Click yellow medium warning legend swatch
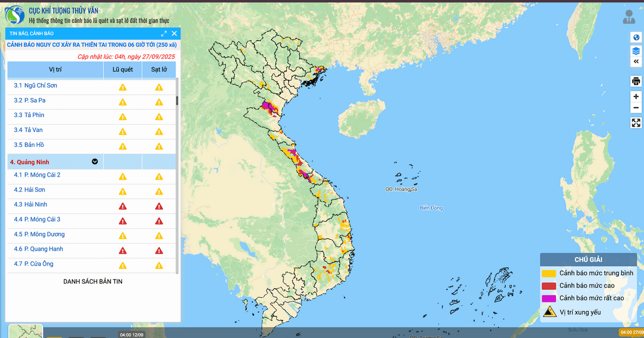Screen dimensions: 644x338 [x=549, y=273]
